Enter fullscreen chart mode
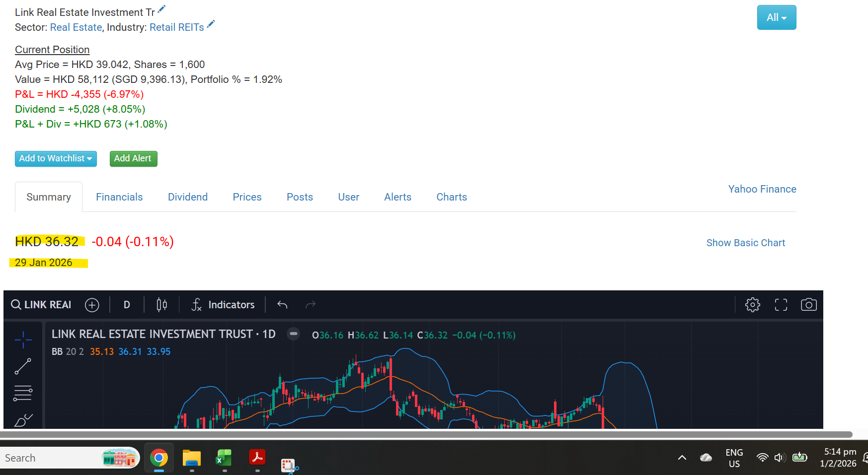This screenshot has width=868, height=475. point(781,305)
